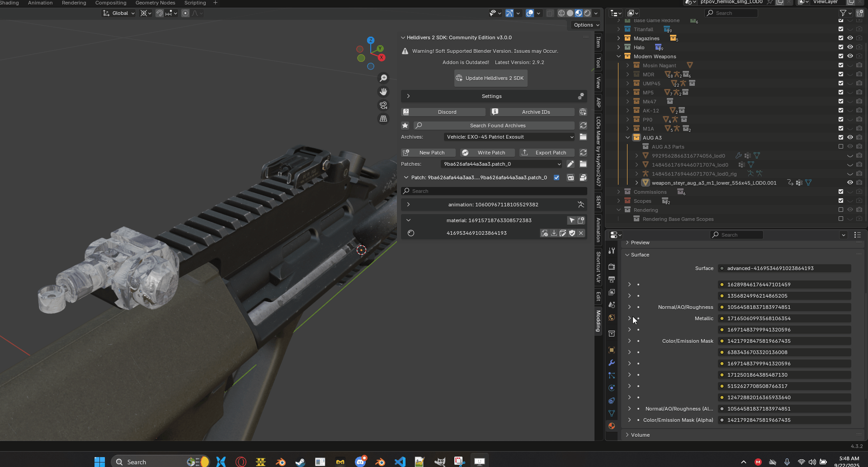Expand the animation 10600967118105529382 entry
Image resolution: width=868 pixels, height=467 pixels.
click(x=408, y=205)
